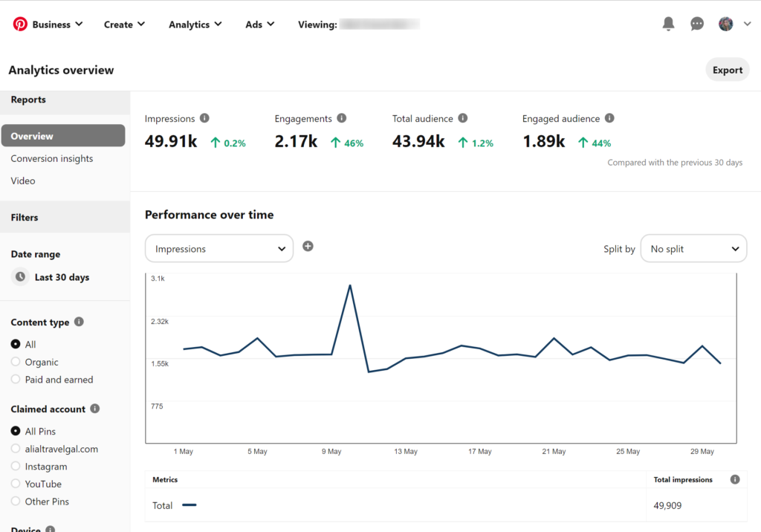The width and height of the screenshot is (761, 532).
Task: Select the Organic content type
Action: tap(16, 362)
